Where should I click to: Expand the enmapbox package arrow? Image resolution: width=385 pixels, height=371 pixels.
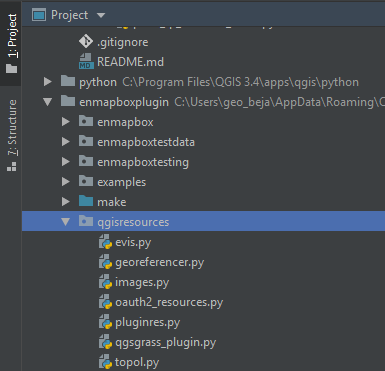(66, 122)
